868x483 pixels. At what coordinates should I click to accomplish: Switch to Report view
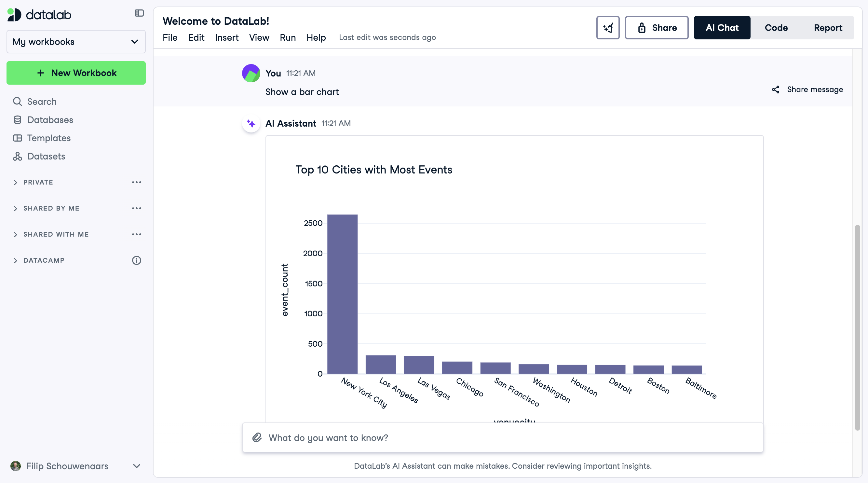point(828,28)
